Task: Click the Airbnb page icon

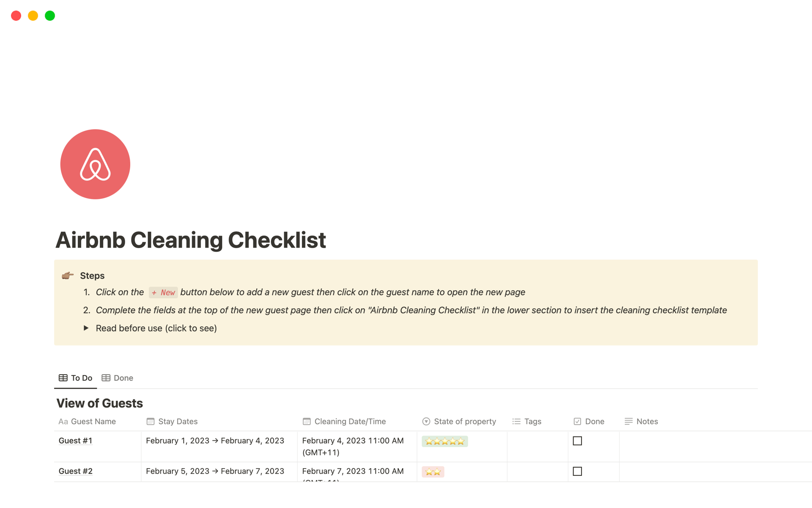Action: click(95, 164)
